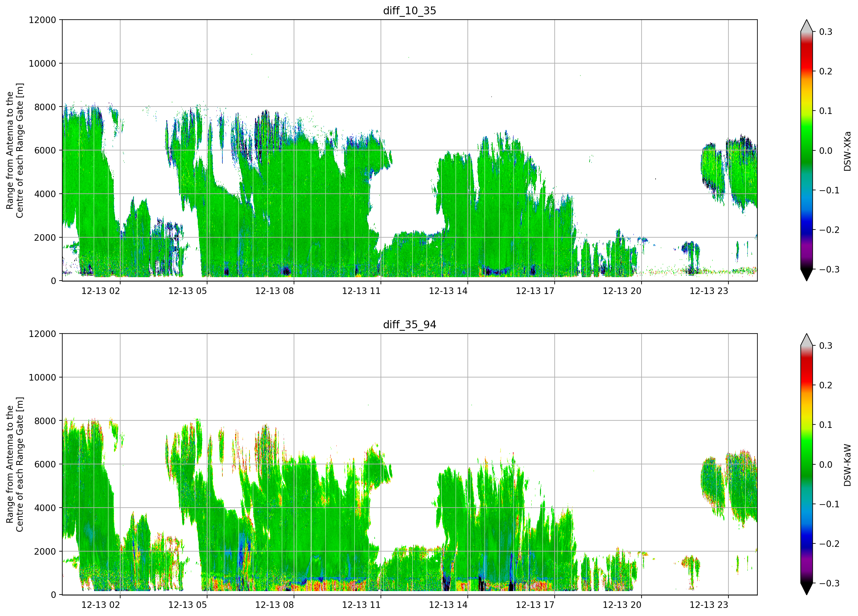Click the 12-13 17 time tick on diff_35_94
Screen dimensions: 858x616
click(535, 605)
